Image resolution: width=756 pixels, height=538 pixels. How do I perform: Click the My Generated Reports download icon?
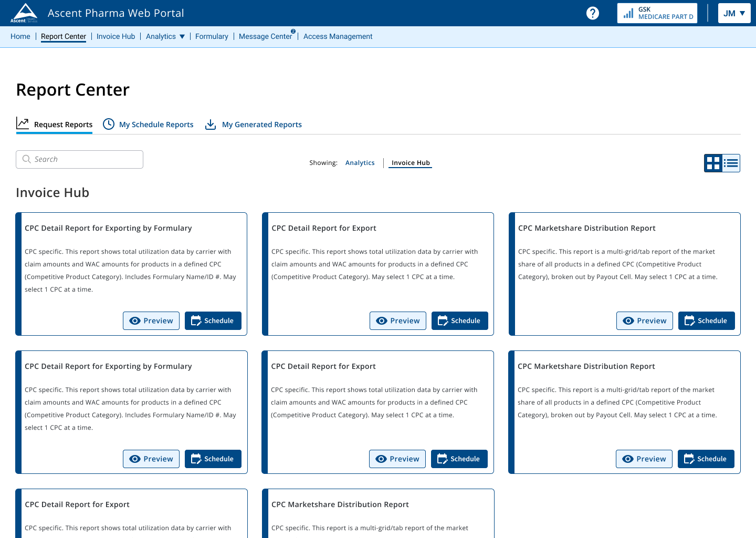pos(211,124)
